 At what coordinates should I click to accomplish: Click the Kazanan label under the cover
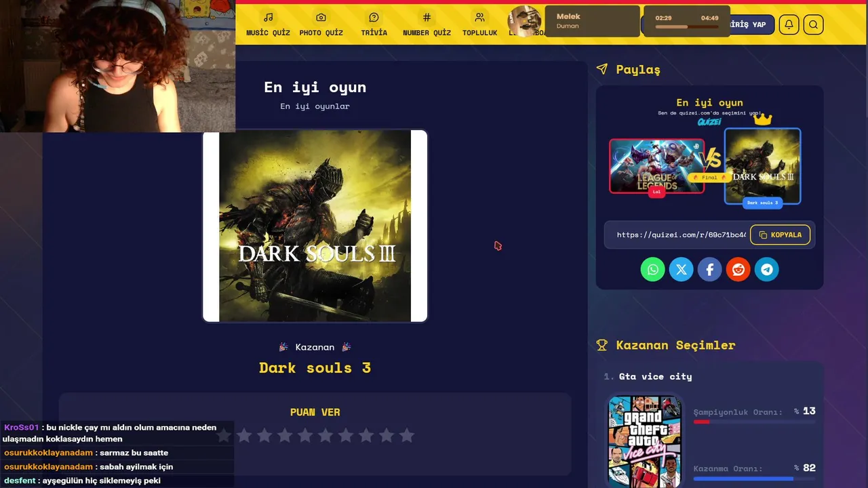pyautogui.click(x=315, y=347)
